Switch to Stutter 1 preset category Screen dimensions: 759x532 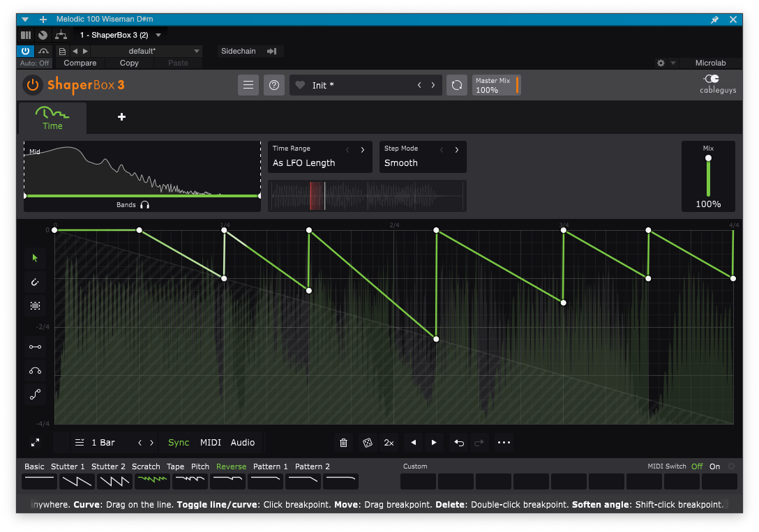[x=68, y=466]
